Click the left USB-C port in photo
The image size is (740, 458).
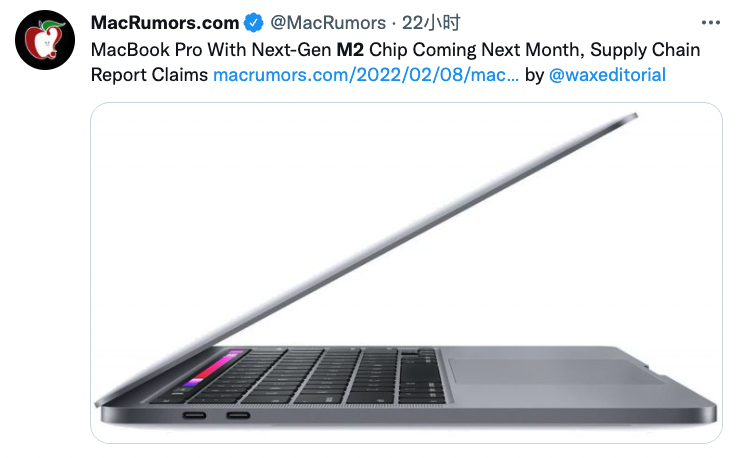tap(194, 416)
